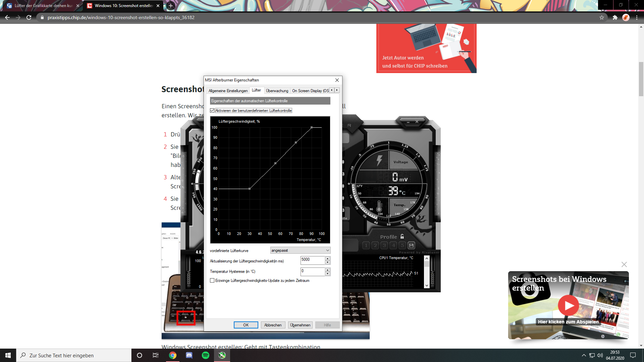Open Discord from the taskbar
Image resolution: width=644 pixels, height=362 pixels.
pyautogui.click(x=189, y=355)
